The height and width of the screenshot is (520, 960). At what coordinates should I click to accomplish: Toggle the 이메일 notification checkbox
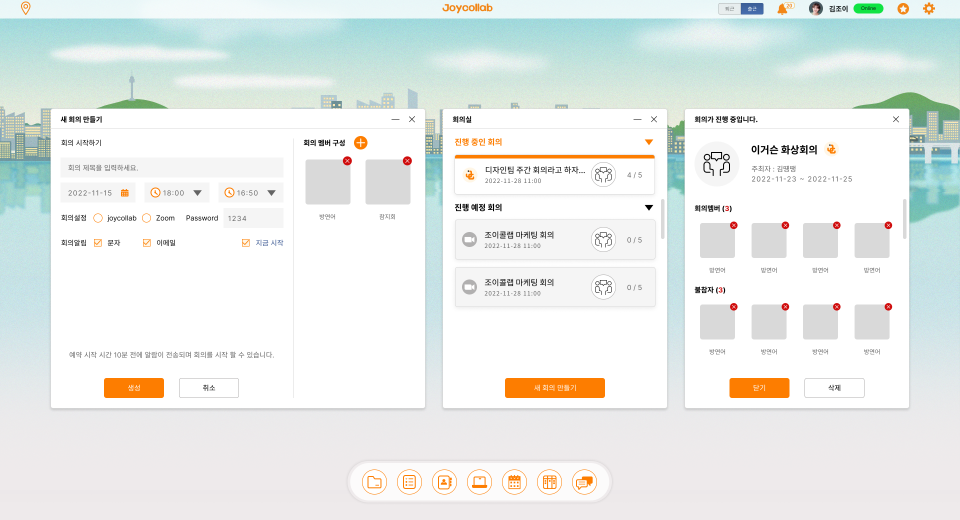147,243
